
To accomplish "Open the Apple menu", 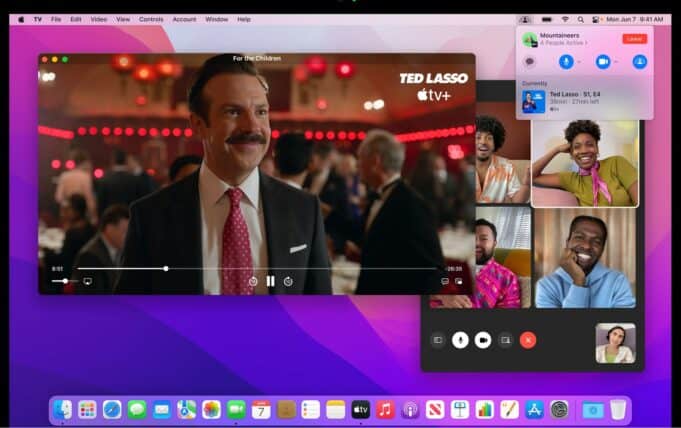I will 21,20.
